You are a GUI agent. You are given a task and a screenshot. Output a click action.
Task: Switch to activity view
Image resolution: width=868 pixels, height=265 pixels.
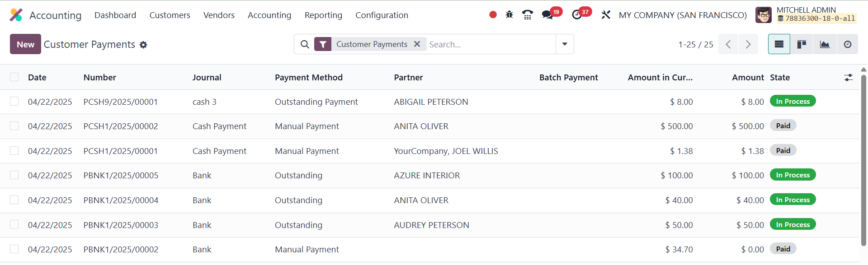click(x=847, y=44)
